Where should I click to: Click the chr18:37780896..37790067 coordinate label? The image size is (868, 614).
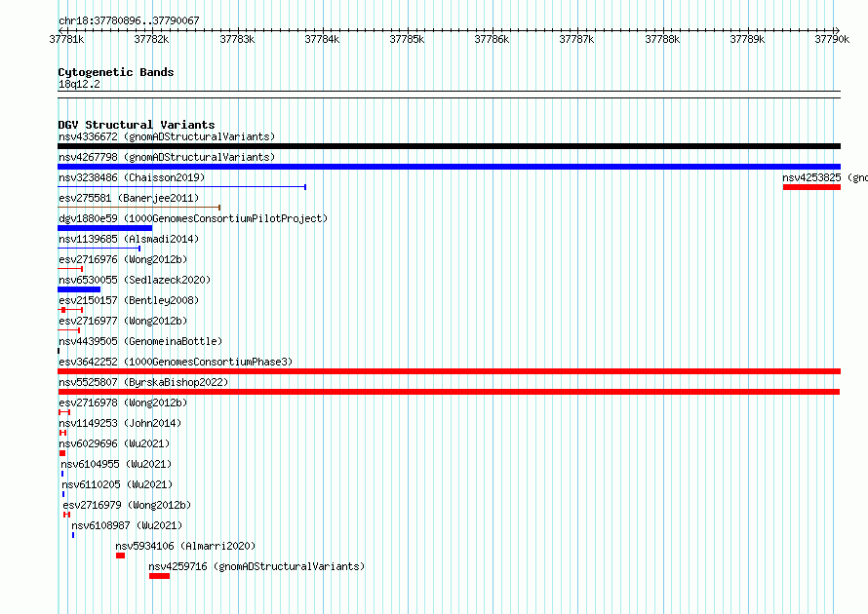[129, 21]
